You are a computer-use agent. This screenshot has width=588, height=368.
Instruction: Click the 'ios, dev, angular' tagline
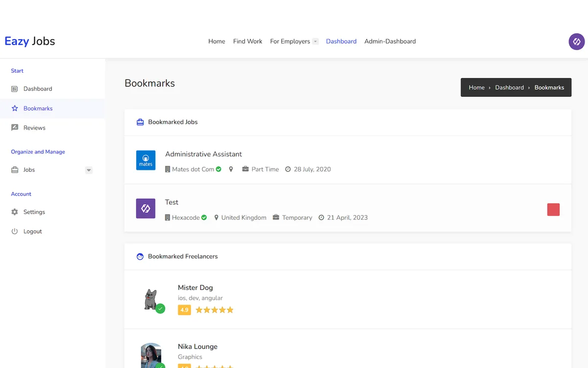(200, 298)
